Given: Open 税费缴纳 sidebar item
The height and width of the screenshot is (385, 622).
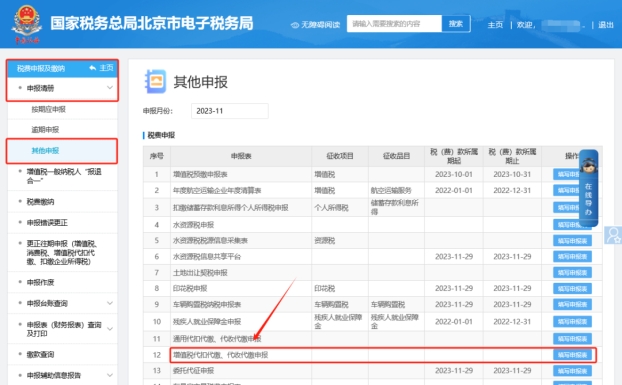Looking at the screenshot, I should point(40,202).
